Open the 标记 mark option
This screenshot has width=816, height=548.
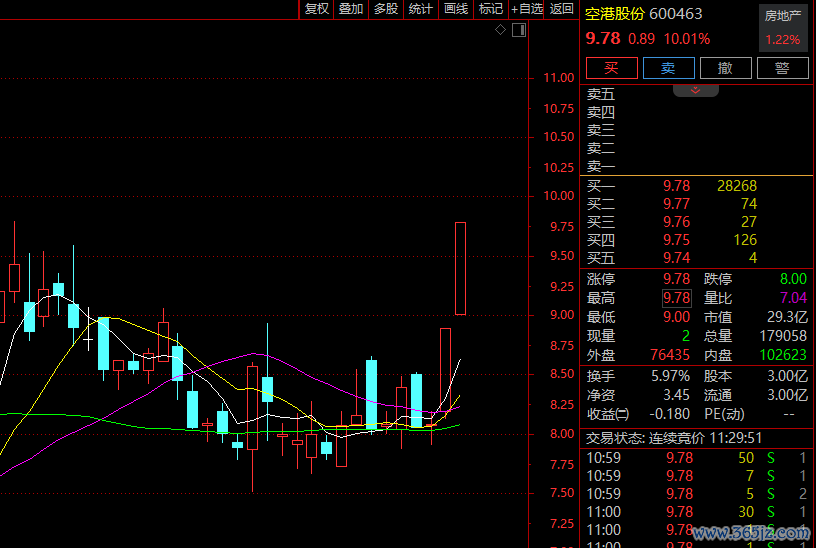(x=491, y=9)
